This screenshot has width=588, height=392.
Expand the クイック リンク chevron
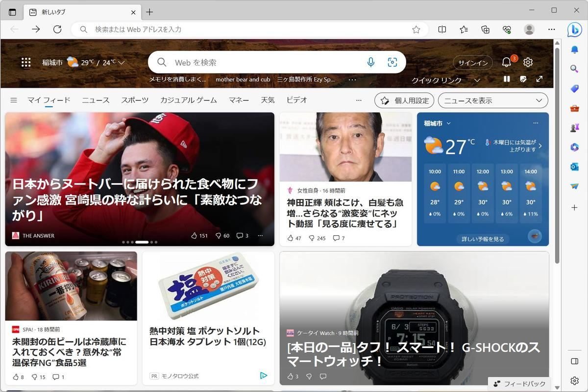pos(477,80)
